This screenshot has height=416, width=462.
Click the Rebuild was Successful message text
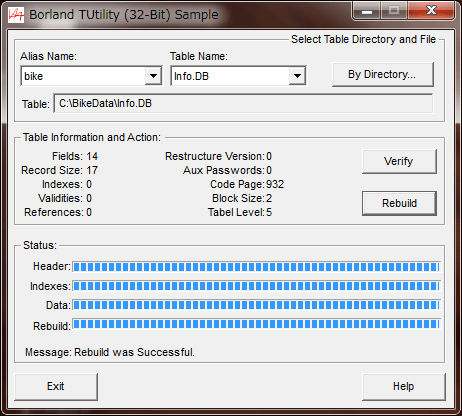coord(134,352)
